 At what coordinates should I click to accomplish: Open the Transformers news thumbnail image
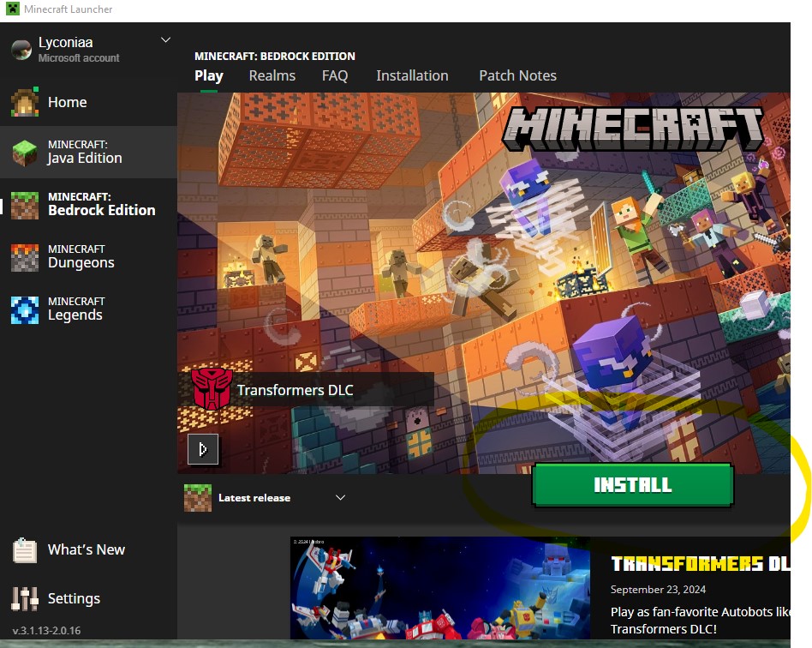tap(440, 588)
